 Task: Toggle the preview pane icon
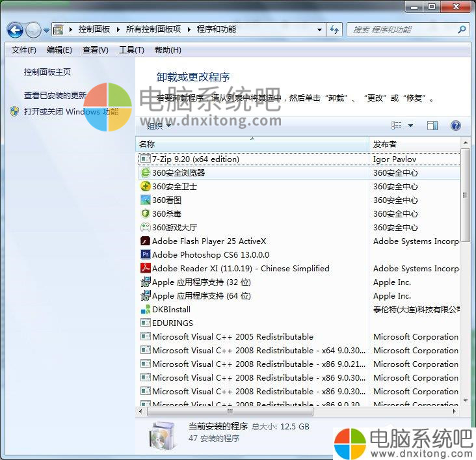click(x=432, y=126)
